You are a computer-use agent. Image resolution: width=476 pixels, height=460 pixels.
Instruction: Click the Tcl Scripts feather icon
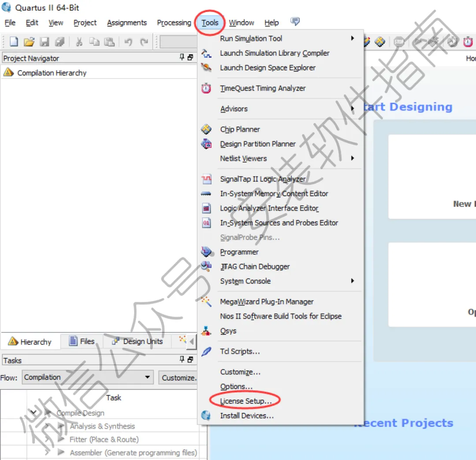click(206, 351)
